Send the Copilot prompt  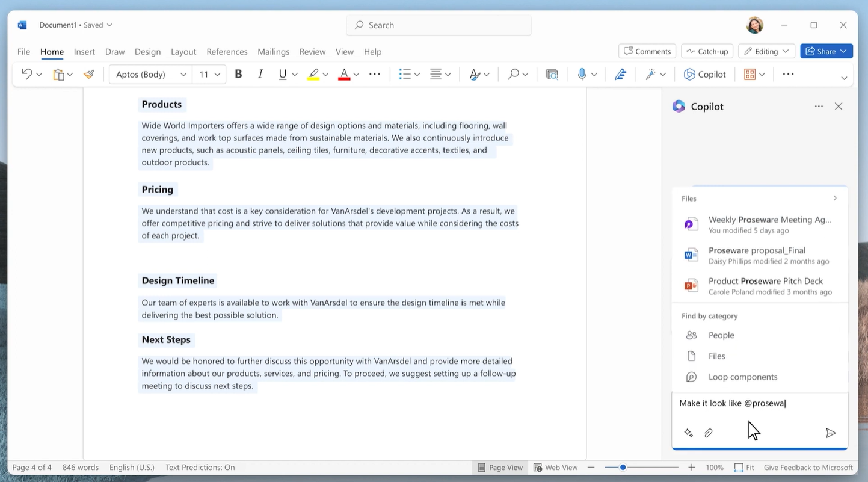point(831,433)
